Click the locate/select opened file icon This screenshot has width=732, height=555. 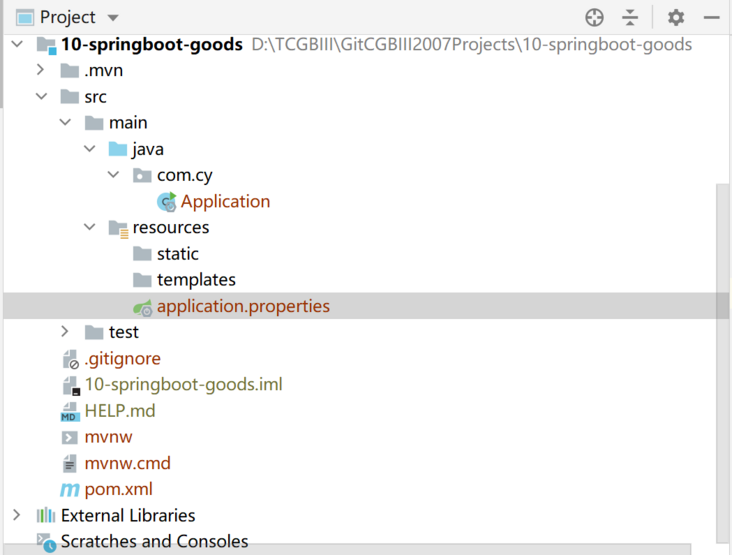tap(595, 17)
